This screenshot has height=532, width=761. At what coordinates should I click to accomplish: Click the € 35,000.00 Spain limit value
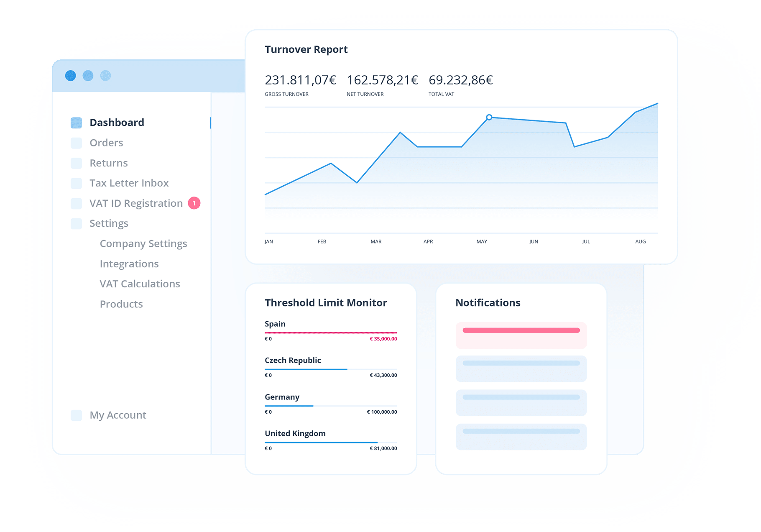[383, 339]
